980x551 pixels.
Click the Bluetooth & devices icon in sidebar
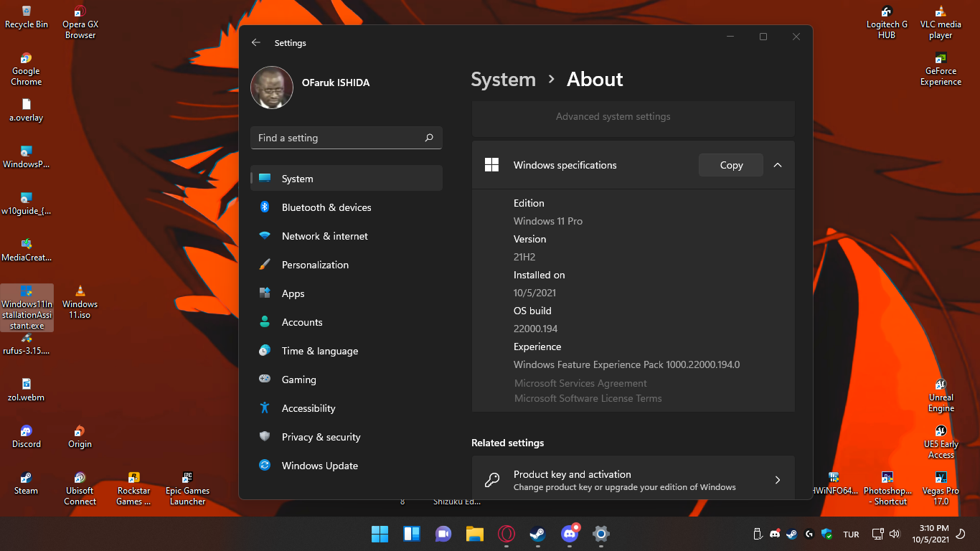(265, 207)
